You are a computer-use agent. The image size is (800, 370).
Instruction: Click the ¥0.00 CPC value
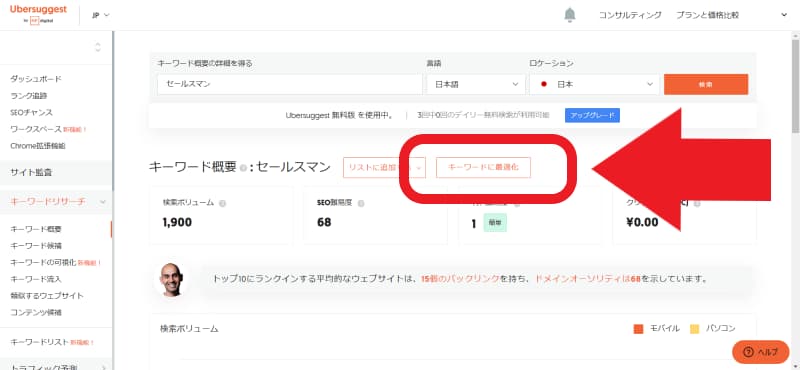click(x=642, y=223)
